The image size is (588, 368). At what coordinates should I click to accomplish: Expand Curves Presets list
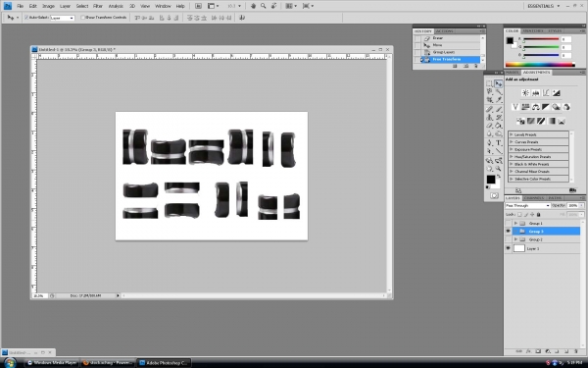click(512, 142)
